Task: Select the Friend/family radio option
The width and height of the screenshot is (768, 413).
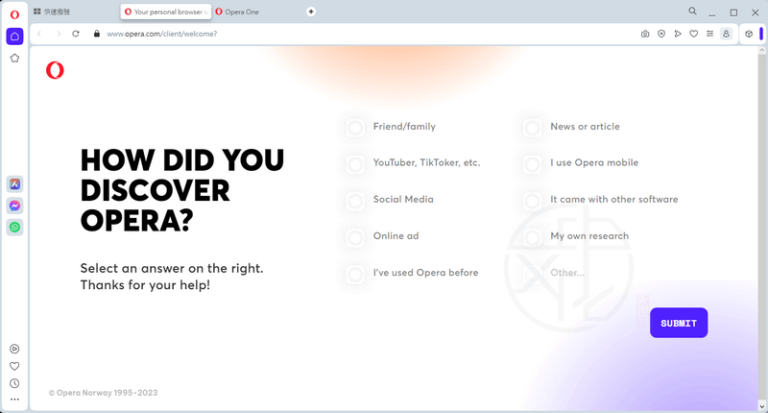Action: (355, 127)
